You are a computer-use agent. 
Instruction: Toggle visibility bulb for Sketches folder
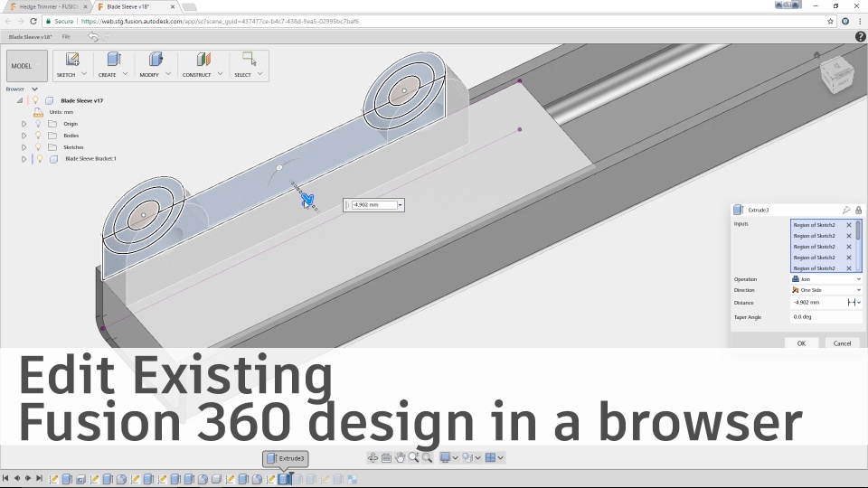pyautogui.click(x=38, y=147)
